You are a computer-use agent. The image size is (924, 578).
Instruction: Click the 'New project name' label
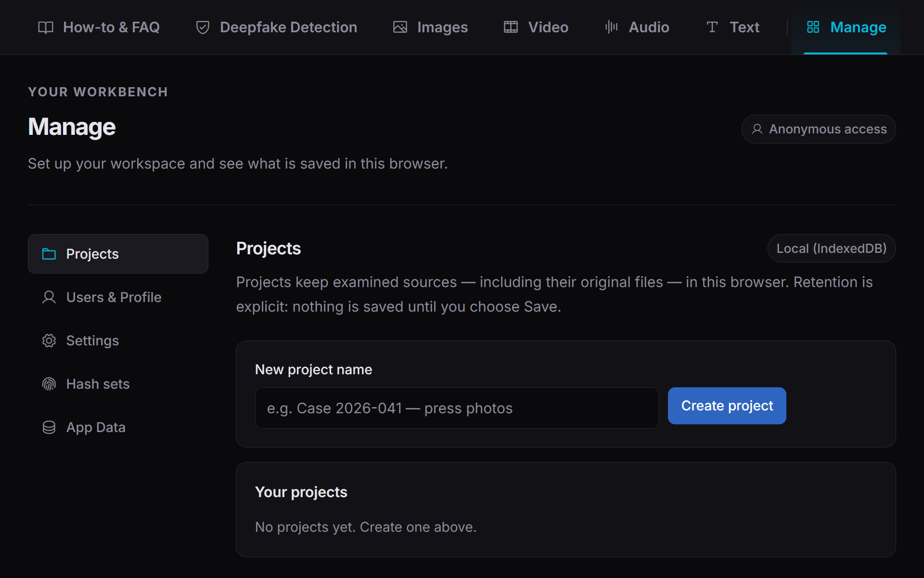click(313, 369)
